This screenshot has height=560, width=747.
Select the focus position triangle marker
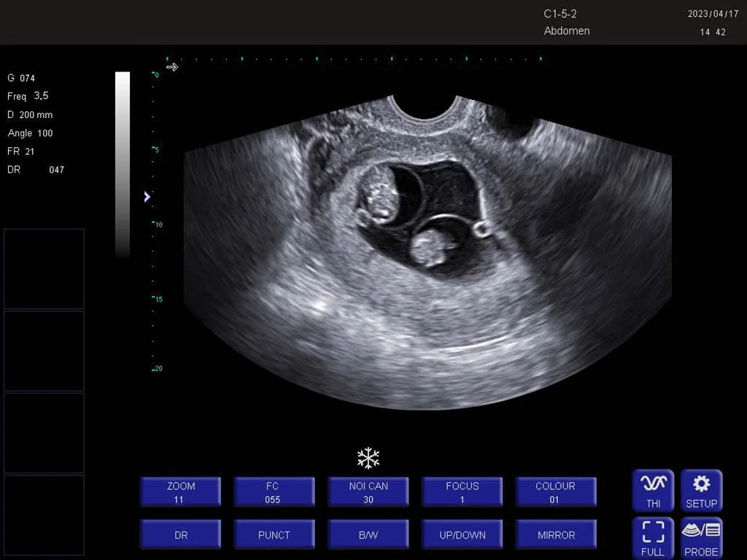[147, 197]
